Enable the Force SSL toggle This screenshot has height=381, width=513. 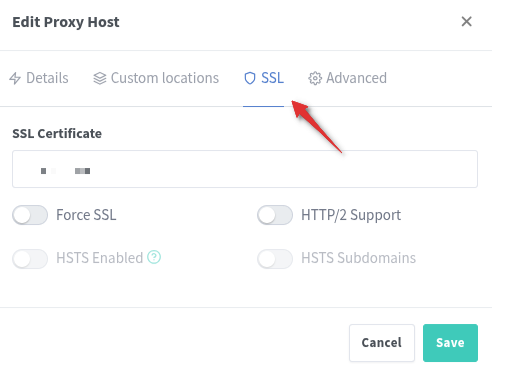click(x=30, y=215)
